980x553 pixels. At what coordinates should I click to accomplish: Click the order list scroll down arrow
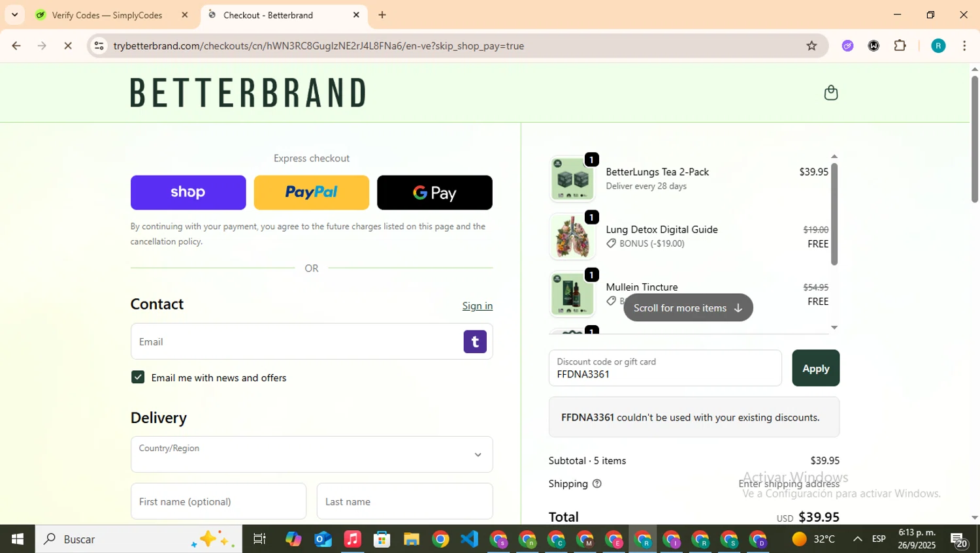point(834,328)
